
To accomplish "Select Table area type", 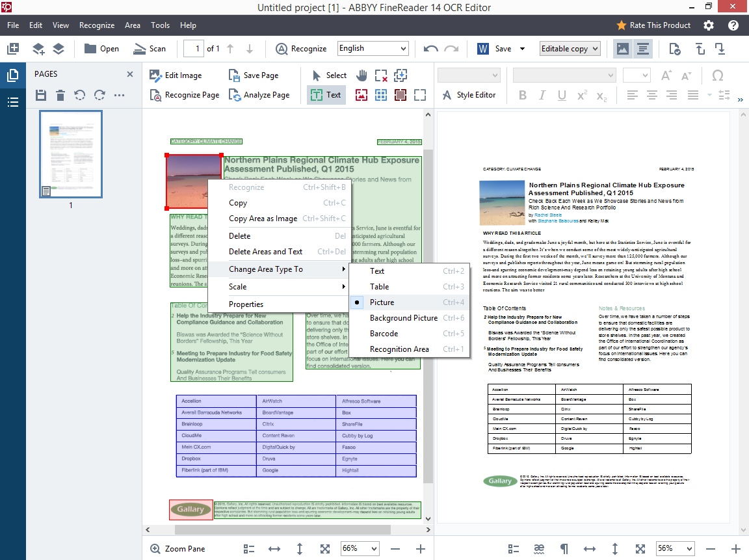I will (x=410, y=286).
